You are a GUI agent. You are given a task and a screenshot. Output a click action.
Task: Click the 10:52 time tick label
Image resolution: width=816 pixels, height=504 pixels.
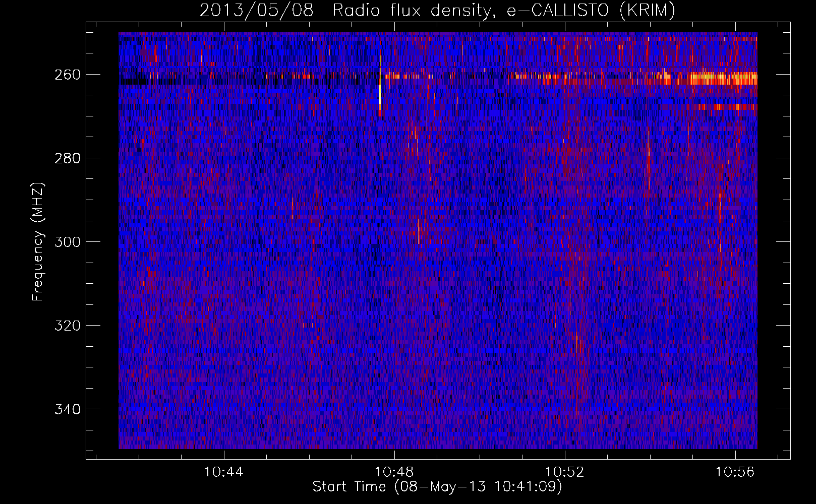pos(565,472)
